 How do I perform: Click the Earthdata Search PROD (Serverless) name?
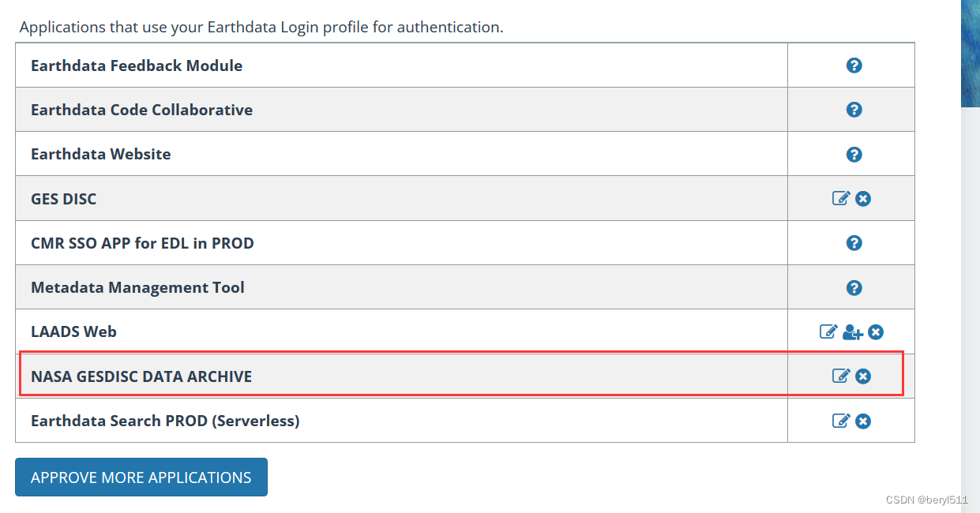tap(165, 421)
